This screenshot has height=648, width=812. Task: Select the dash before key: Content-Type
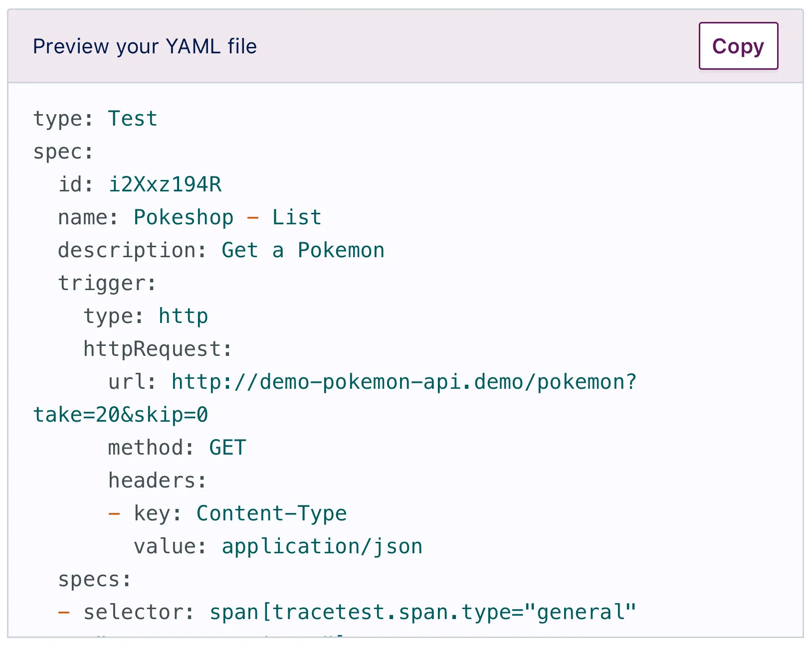pos(114,513)
